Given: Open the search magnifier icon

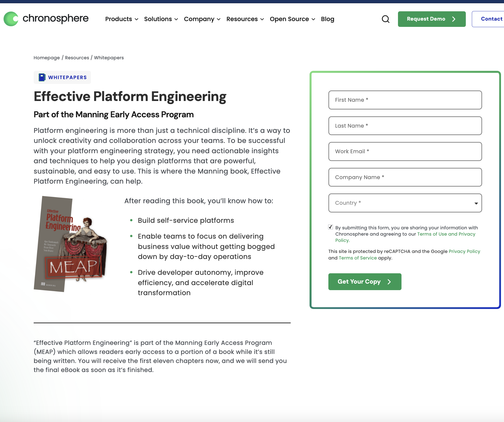Looking at the screenshot, I should point(386,19).
